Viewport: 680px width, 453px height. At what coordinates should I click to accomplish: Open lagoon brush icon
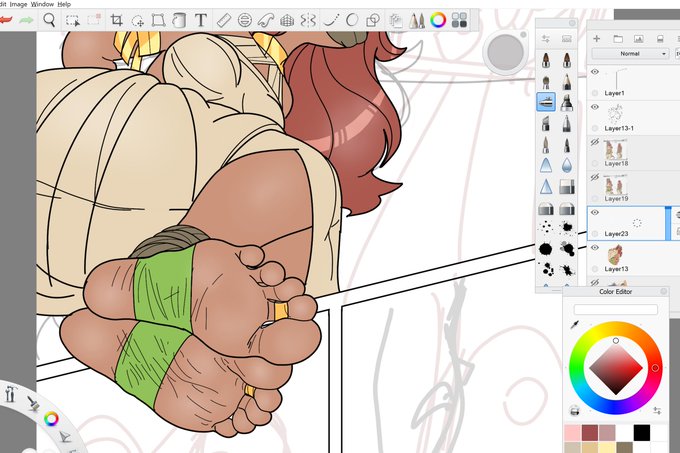point(33,403)
